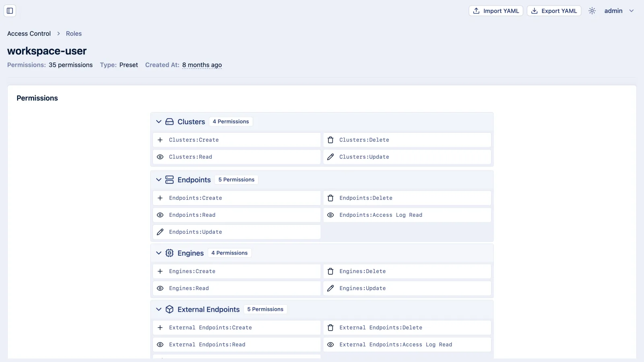
Task: Select the 'Engines:Update' text
Action: (x=363, y=288)
